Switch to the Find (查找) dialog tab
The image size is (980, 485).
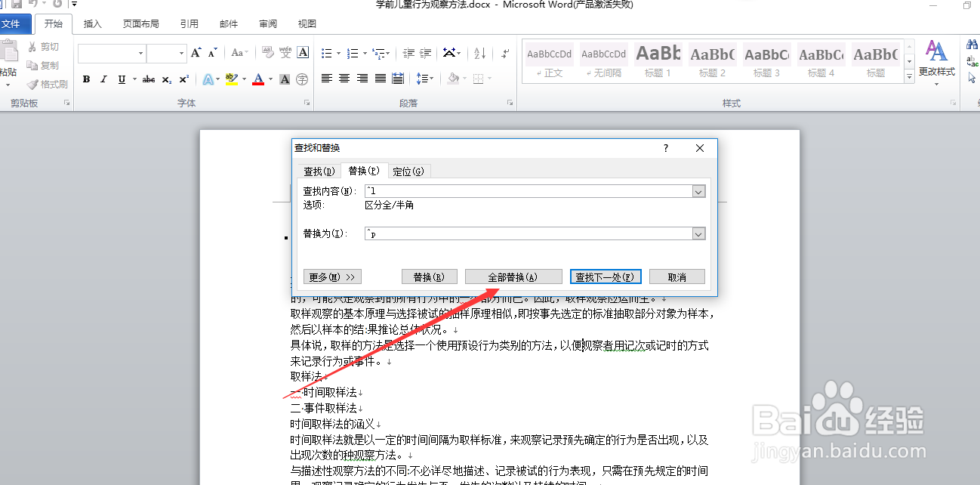319,171
